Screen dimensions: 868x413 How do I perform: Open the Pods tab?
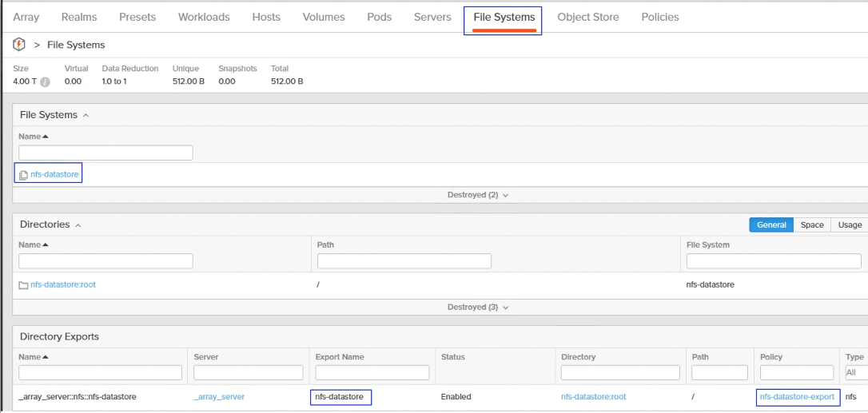[x=379, y=17]
